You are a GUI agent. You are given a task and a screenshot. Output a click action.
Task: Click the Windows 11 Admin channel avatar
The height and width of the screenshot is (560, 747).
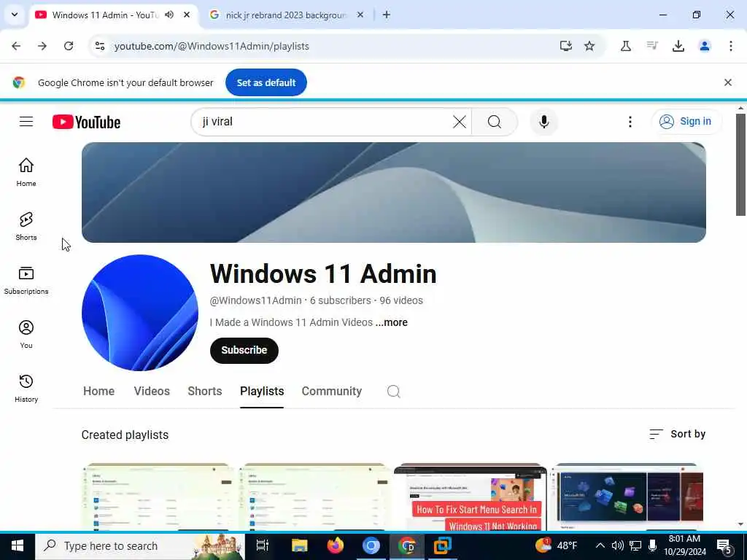tap(139, 313)
